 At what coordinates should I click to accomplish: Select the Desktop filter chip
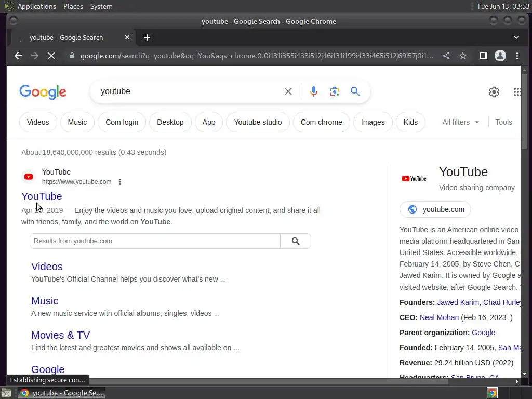pyautogui.click(x=170, y=122)
